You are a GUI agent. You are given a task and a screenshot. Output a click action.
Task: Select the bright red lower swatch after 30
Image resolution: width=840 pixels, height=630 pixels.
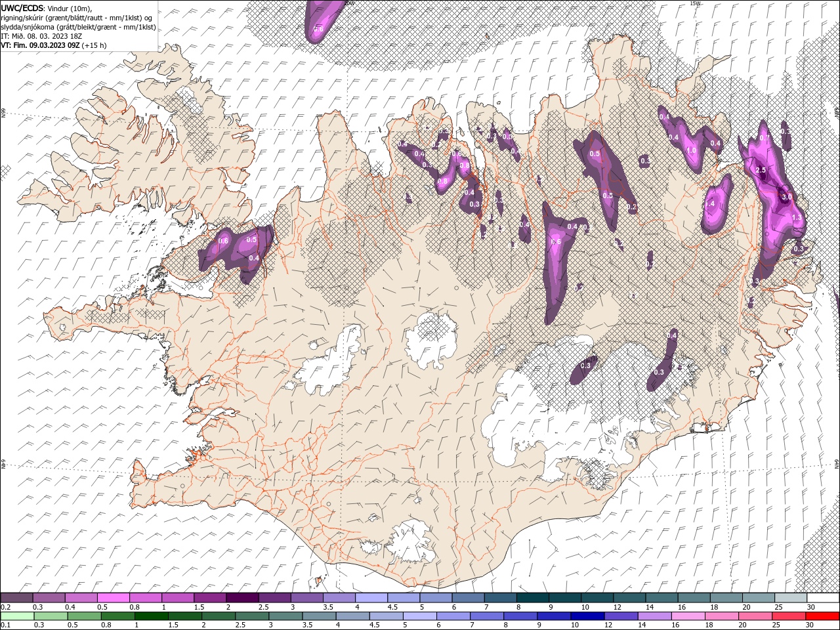[822, 616]
